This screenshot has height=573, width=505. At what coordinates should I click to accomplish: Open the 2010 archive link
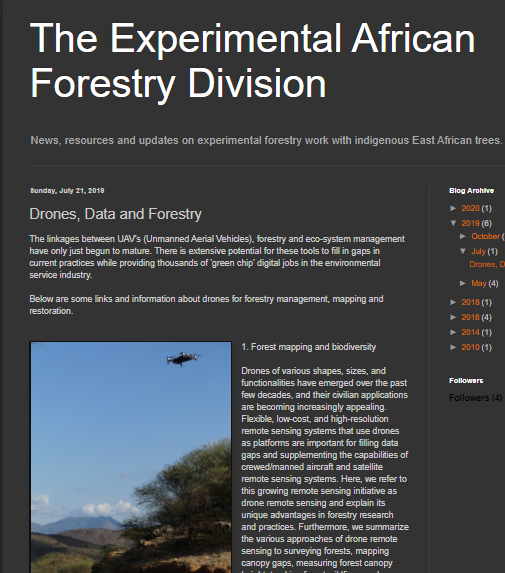coord(470,347)
